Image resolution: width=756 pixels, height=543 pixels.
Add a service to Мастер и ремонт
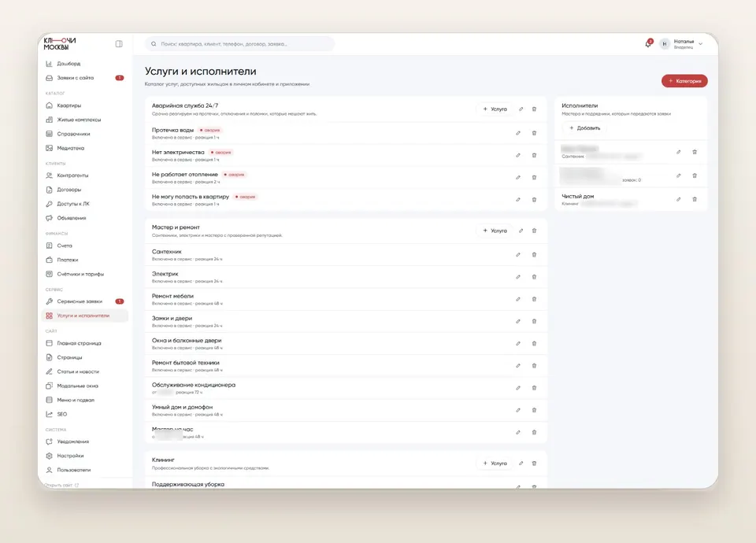point(495,231)
